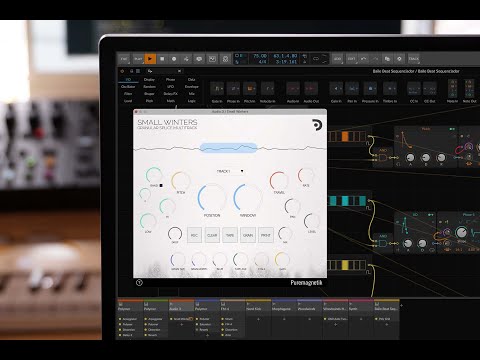This screenshot has height=360, width=480.
Task: Select the LFO module category
Action: (x=170, y=87)
